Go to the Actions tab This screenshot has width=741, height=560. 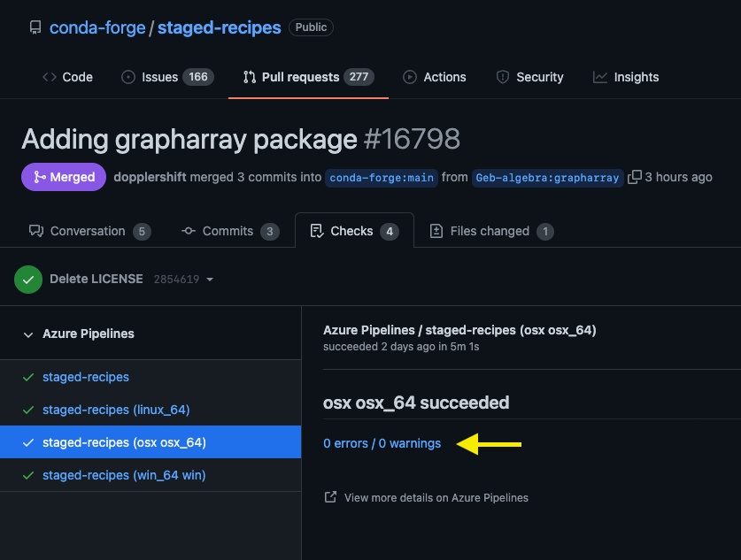[435, 77]
